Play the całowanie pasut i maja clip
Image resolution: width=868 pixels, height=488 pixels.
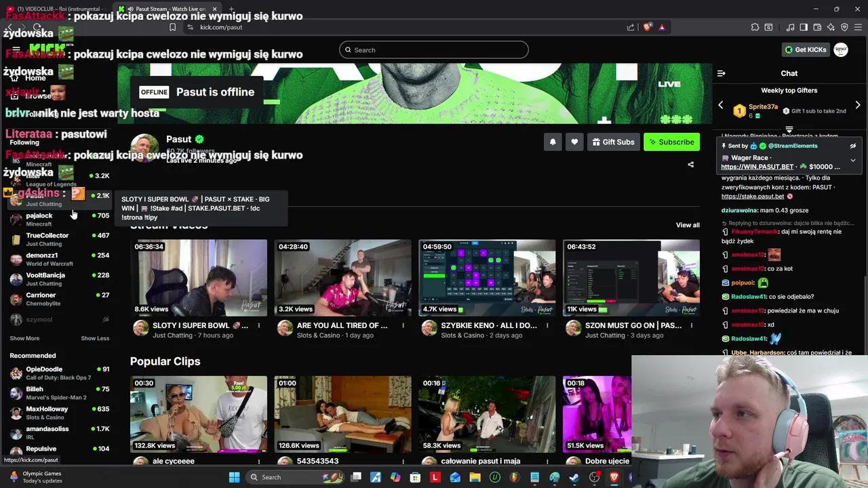pyautogui.click(x=487, y=414)
